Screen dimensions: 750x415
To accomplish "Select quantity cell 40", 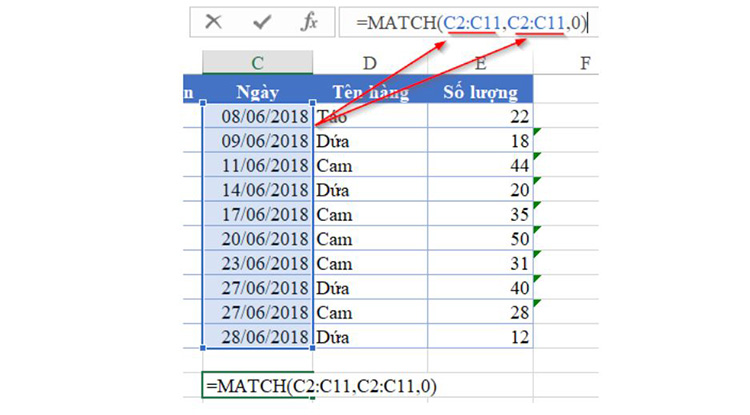I will pos(480,287).
